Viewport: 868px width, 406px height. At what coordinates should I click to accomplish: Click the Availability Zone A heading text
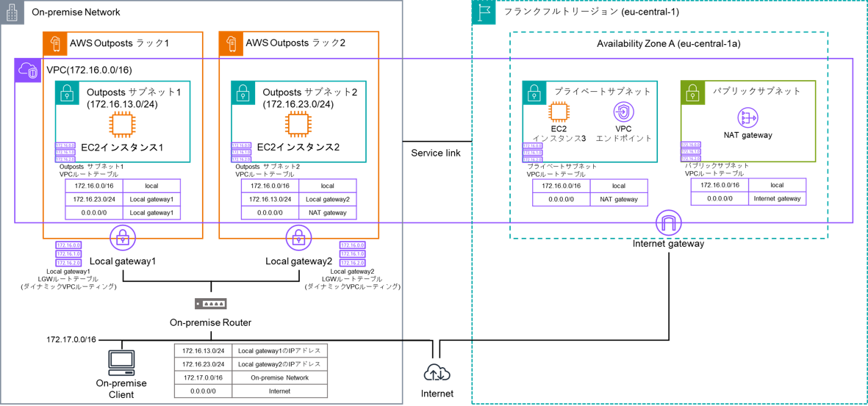tap(668, 44)
